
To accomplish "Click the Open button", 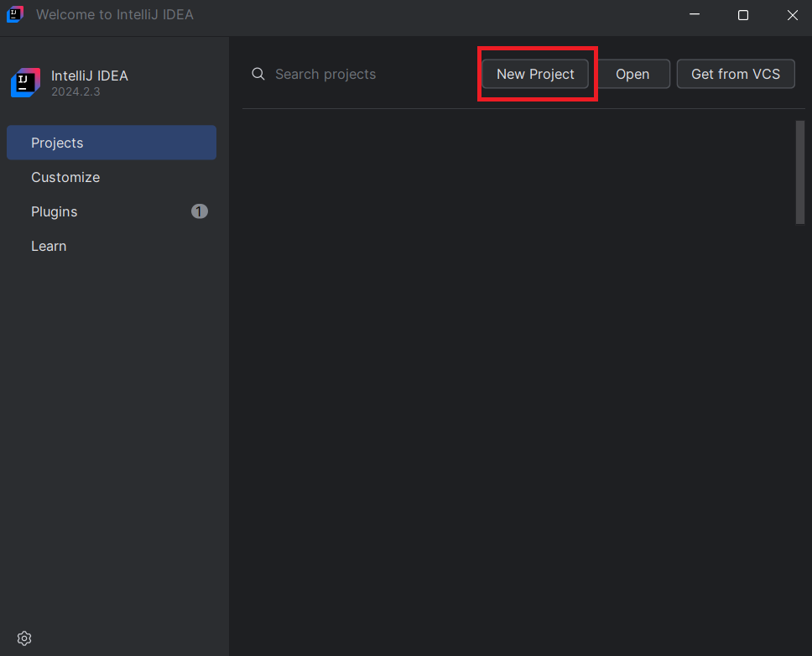I will click(x=633, y=74).
